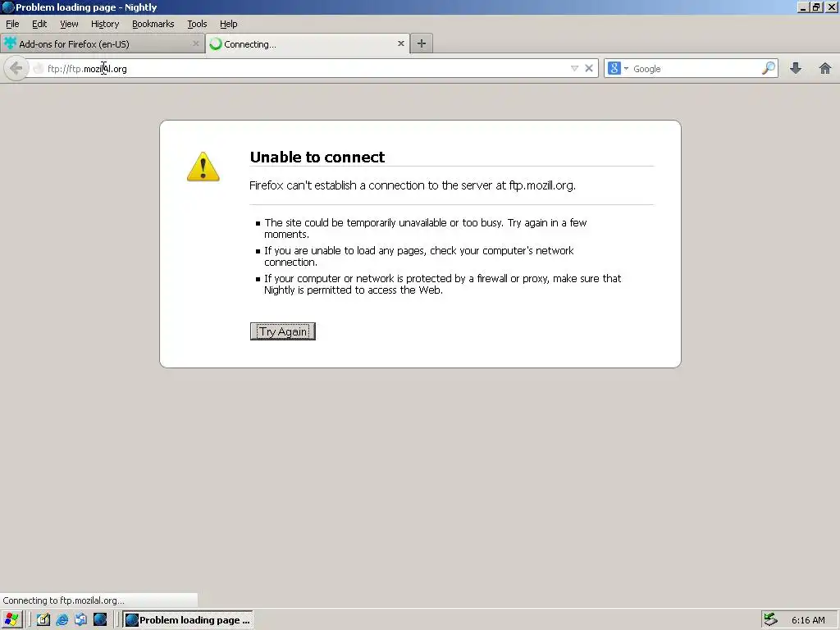The image size is (840, 630).
Task: Open the Bookmarks menu
Action: [153, 24]
